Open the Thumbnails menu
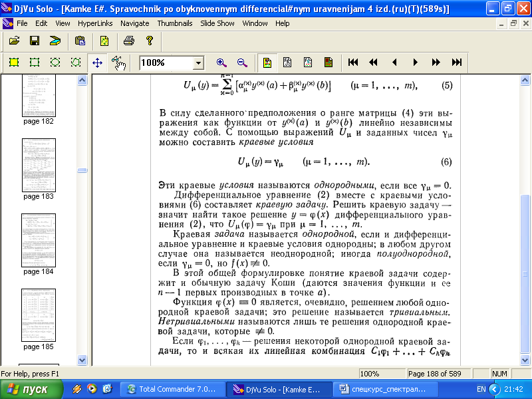Viewport: 532px width, 399px height. (175, 23)
